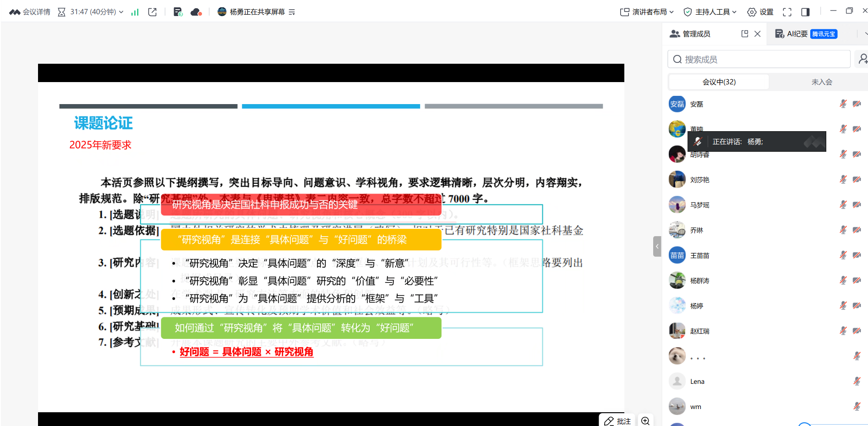
Task: Toggle camera for member 刘莎艳
Action: point(857,180)
